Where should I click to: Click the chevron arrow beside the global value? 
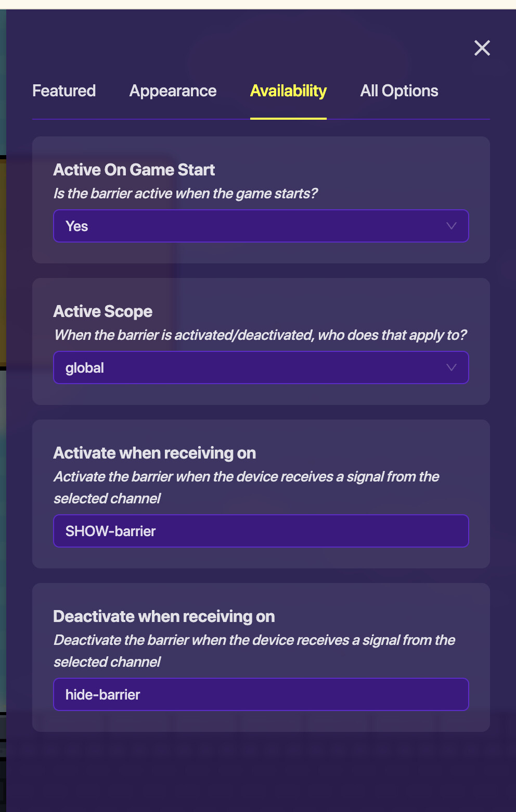tap(451, 367)
